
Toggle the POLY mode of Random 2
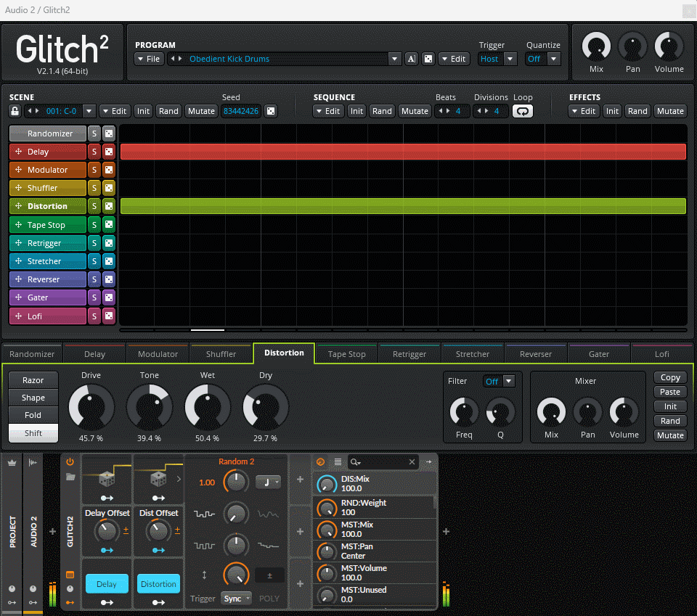[x=269, y=599]
